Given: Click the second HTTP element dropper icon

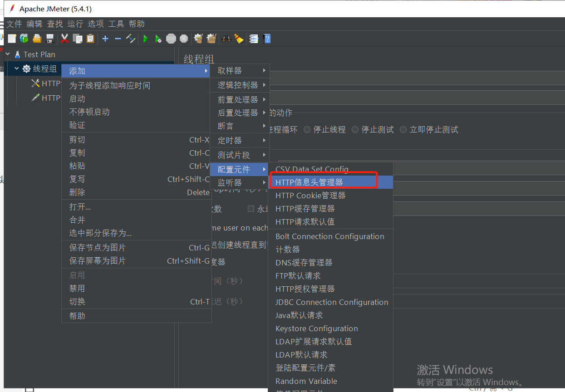Looking at the screenshot, I should (35, 98).
